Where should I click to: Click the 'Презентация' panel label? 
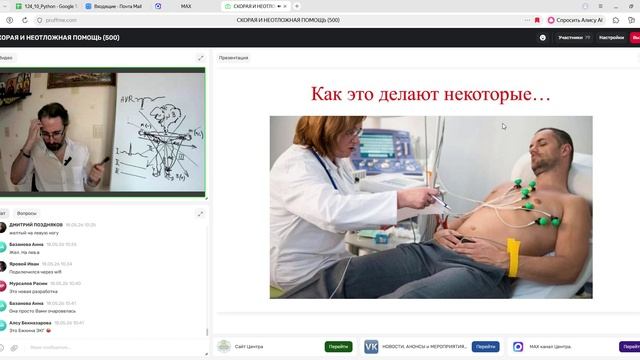click(x=233, y=58)
